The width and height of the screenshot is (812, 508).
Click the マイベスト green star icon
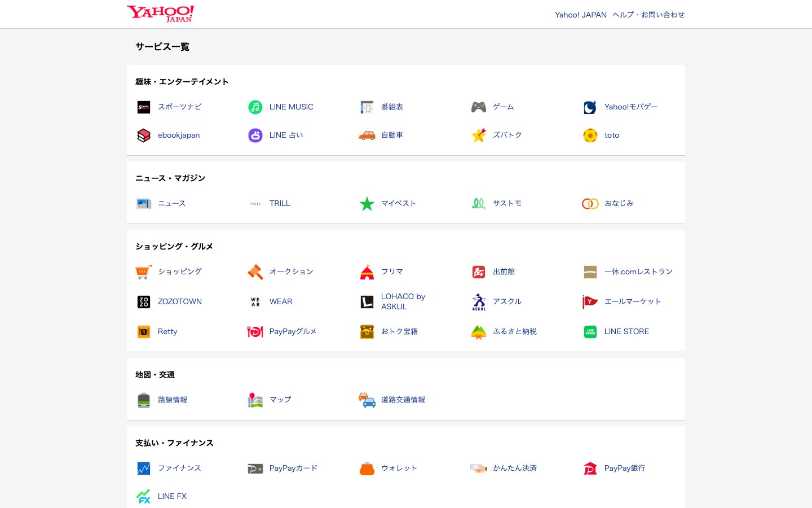coord(367,204)
